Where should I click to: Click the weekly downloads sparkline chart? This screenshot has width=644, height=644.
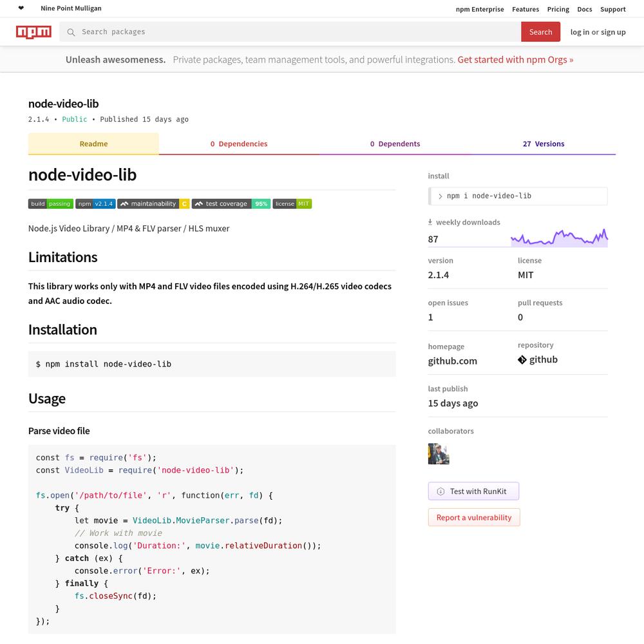pyautogui.click(x=559, y=238)
